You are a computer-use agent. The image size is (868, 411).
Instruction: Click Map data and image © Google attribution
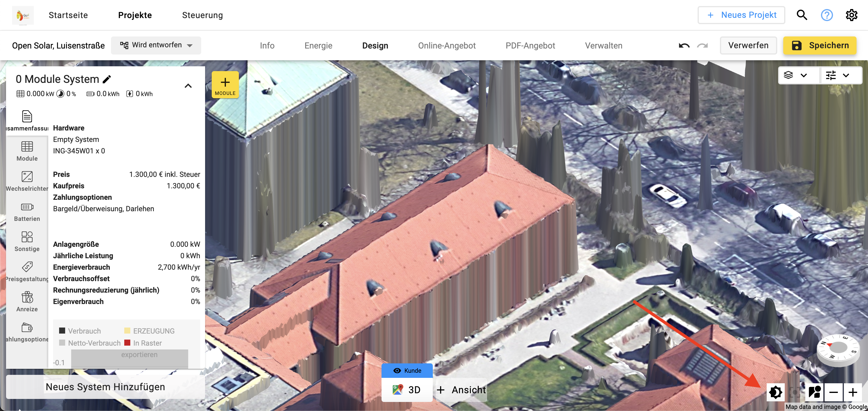[826, 406]
